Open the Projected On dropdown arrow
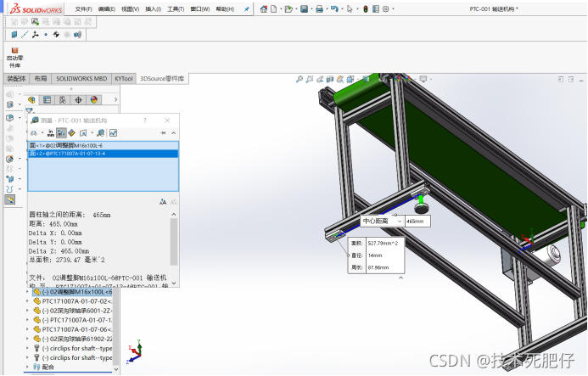This screenshot has width=588, height=376. [x=92, y=133]
